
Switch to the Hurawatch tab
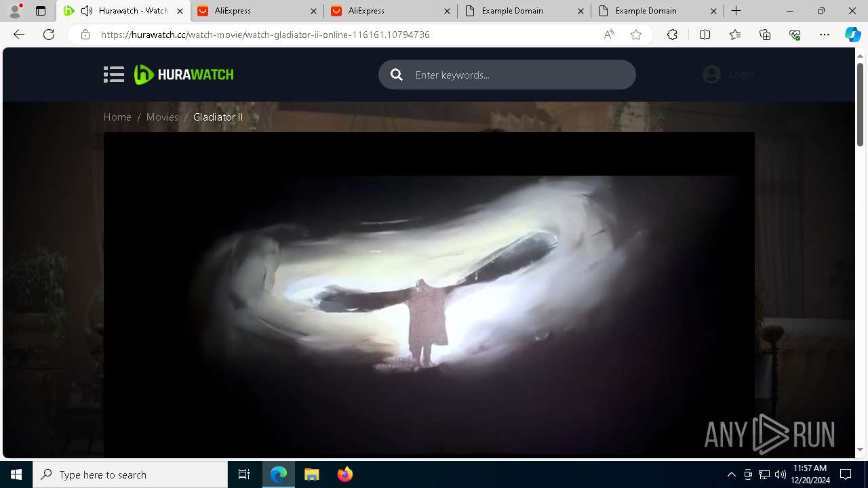(x=124, y=11)
